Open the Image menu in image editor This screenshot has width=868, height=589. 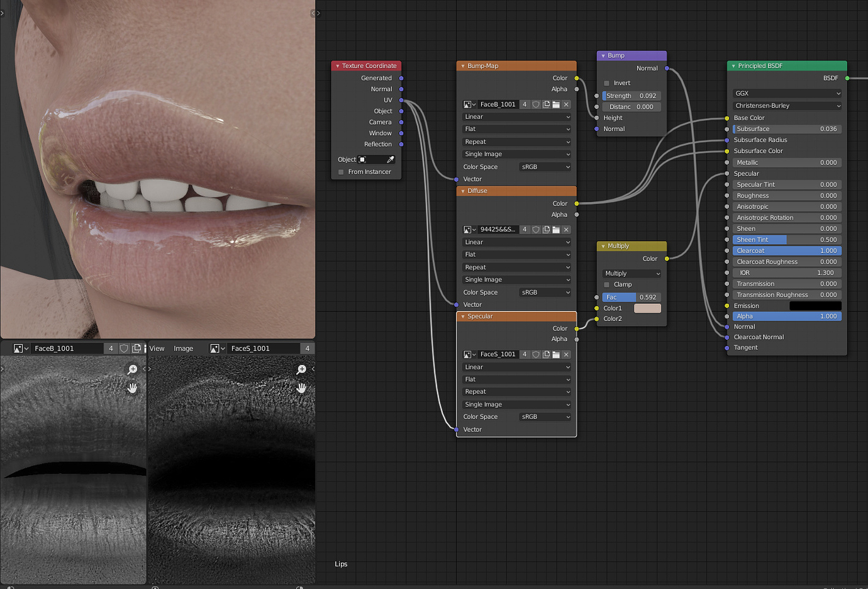183,348
